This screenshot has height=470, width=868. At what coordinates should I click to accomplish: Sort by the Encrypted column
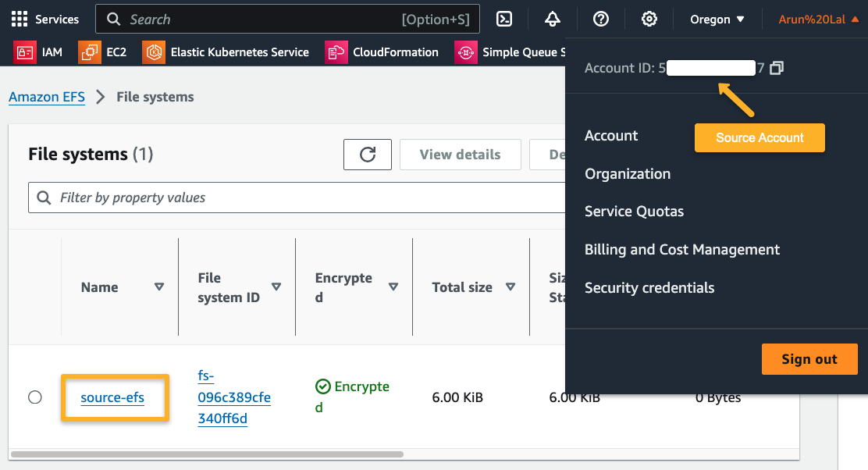pos(393,287)
